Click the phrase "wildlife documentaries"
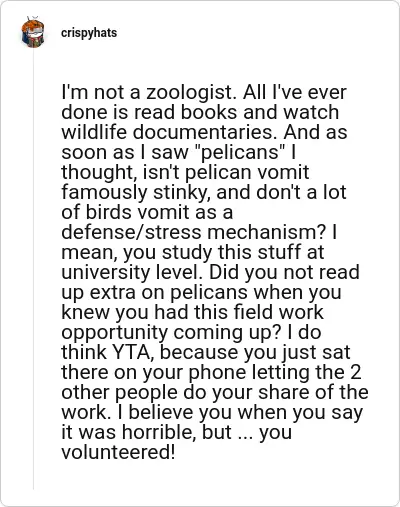This screenshot has width=400, height=507. click(x=170, y=132)
